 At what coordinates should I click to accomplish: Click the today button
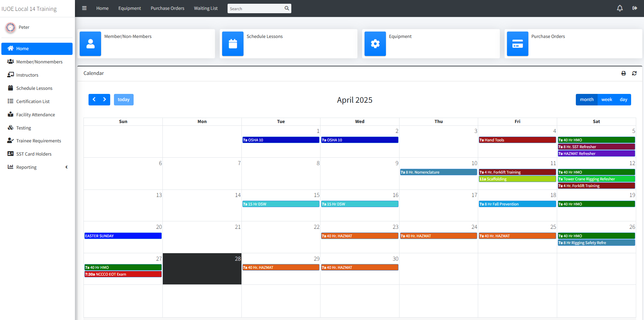pyautogui.click(x=123, y=100)
